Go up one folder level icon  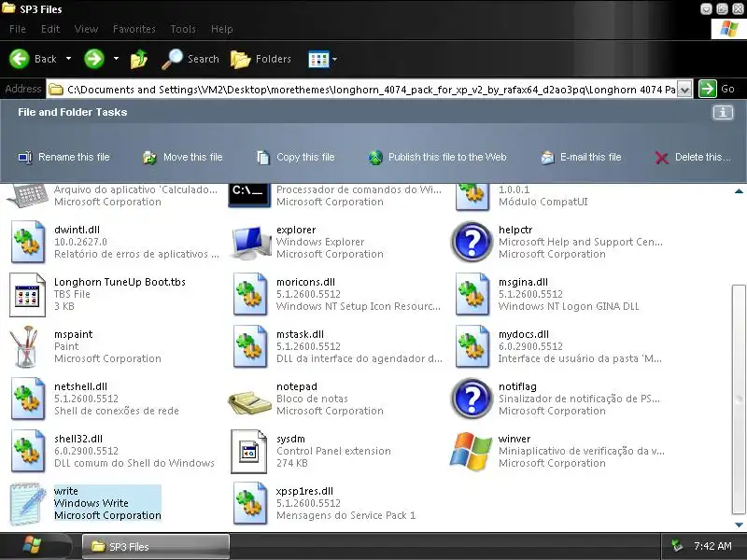coord(138,59)
